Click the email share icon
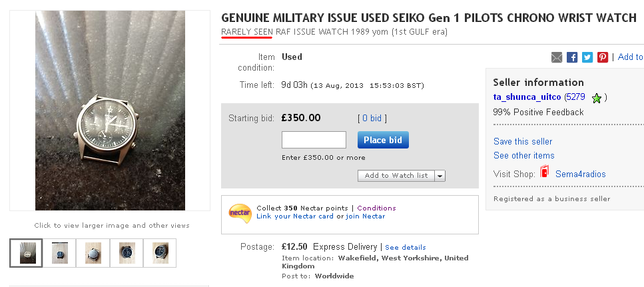The height and width of the screenshot is (287, 644). (x=557, y=57)
